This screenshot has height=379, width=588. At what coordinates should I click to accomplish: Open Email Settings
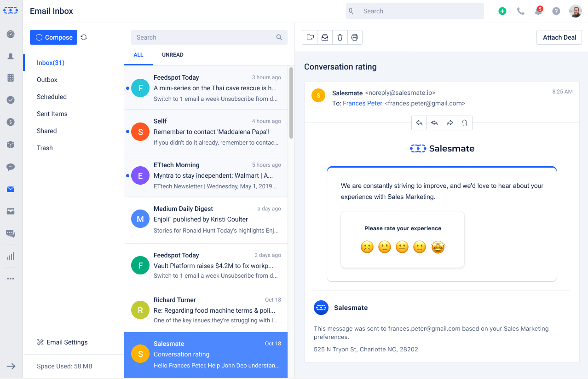pos(62,342)
